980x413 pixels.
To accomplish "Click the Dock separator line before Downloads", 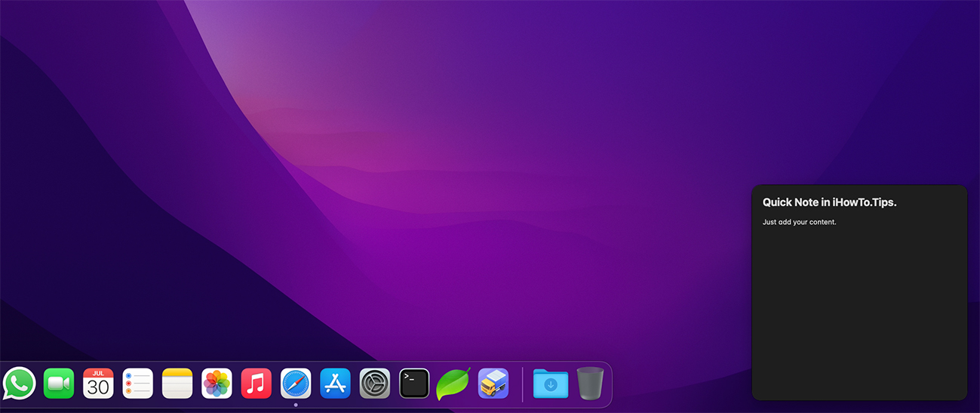I will click(523, 384).
